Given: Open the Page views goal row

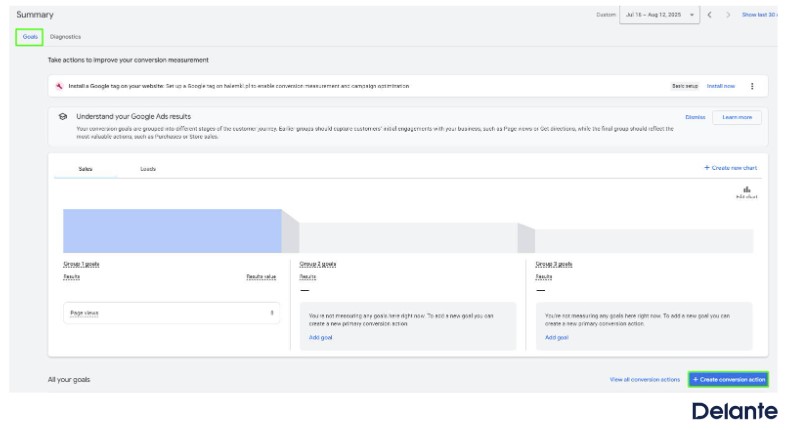Looking at the screenshot, I should pos(171,313).
